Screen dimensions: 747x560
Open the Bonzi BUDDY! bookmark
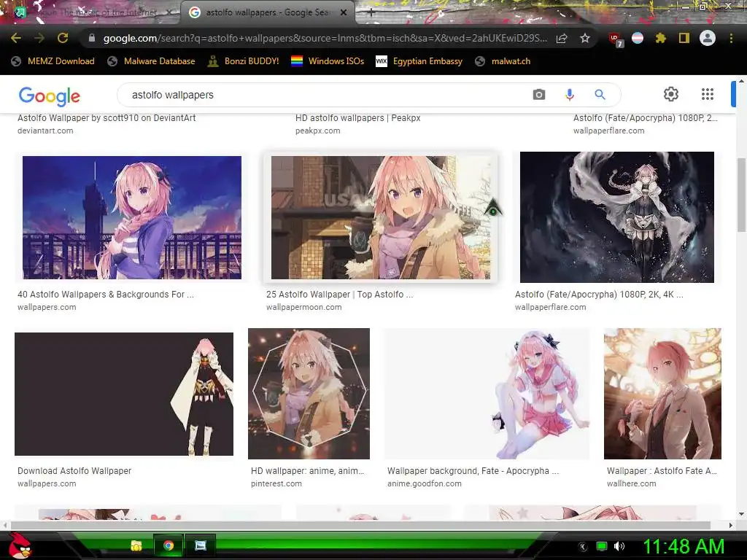coord(244,61)
